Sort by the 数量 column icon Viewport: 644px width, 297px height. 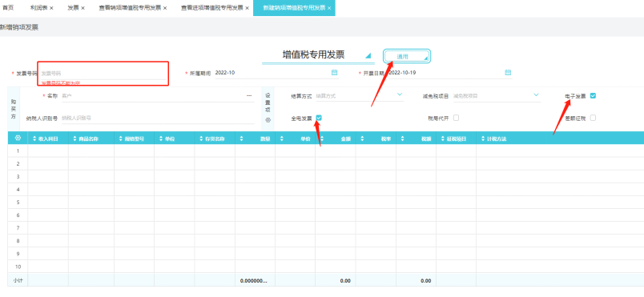(x=242, y=139)
